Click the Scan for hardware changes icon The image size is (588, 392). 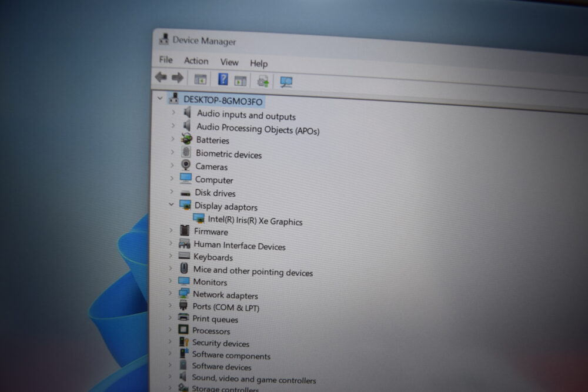click(286, 82)
